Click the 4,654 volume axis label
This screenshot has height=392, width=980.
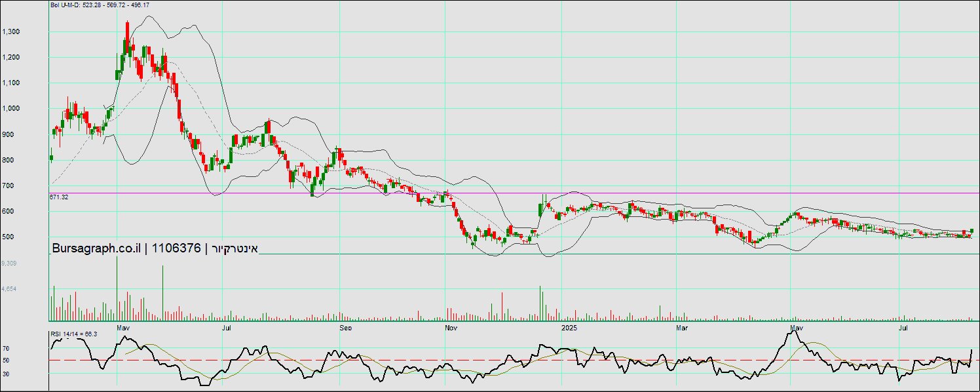[x=9, y=288]
